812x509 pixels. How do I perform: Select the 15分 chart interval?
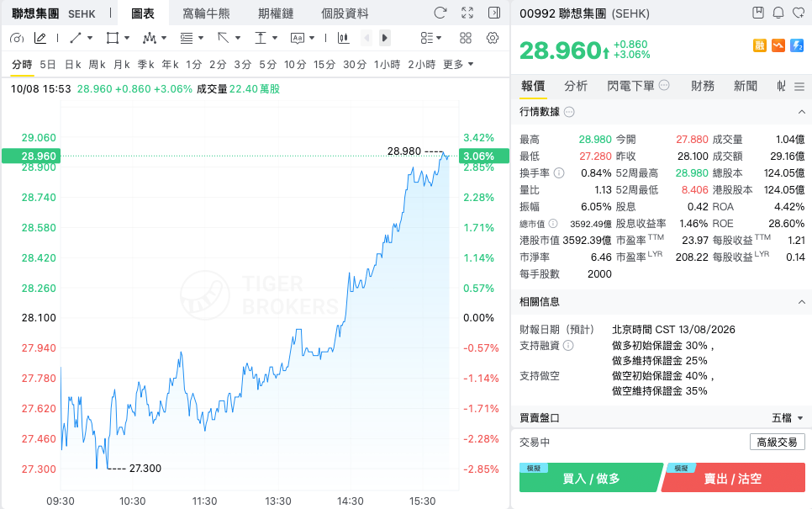tap(324, 64)
